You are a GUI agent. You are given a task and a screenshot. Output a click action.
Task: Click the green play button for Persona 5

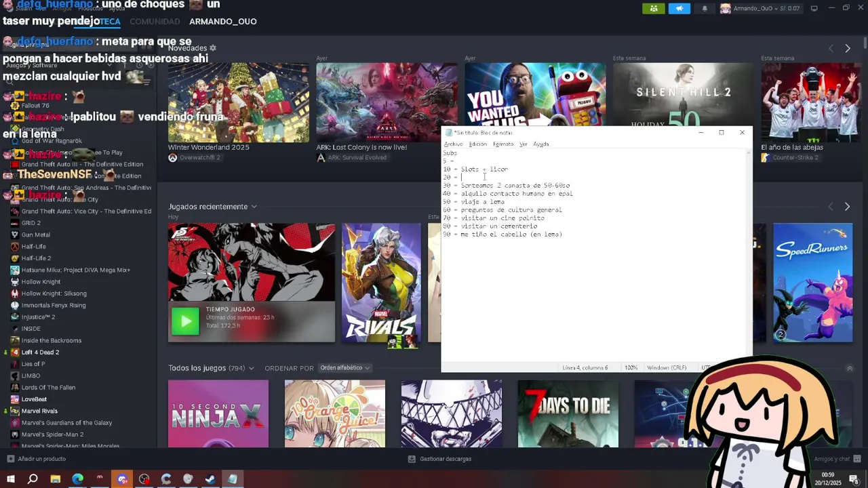click(x=185, y=321)
